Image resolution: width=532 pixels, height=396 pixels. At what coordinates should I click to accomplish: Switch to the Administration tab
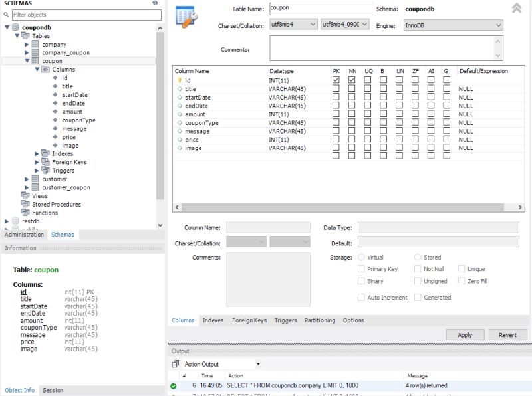tap(24, 234)
